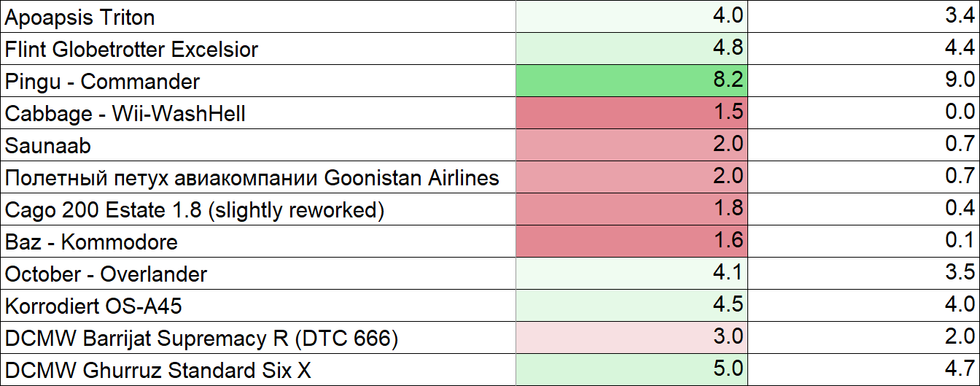Click the red 1.5 score cell
This screenshot has height=386, width=980.
(631, 113)
